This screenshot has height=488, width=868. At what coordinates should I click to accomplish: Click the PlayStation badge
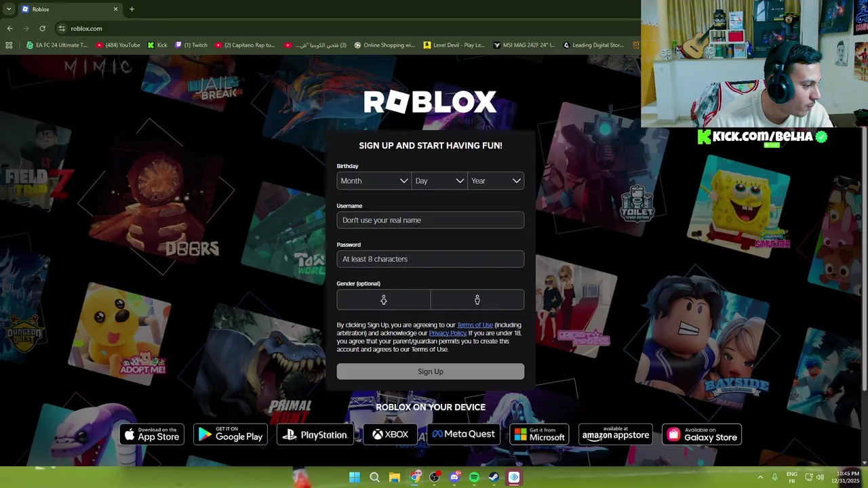pyautogui.click(x=315, y=434)
